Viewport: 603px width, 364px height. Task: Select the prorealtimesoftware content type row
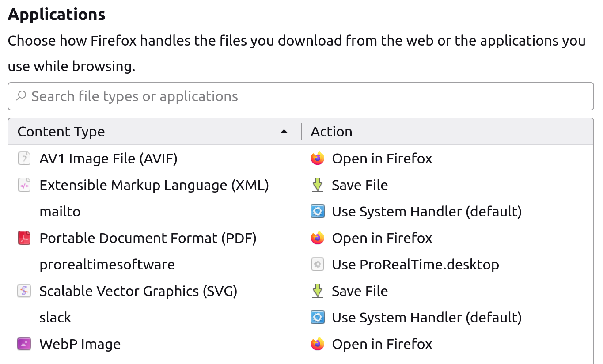pyautogui.click(x=107, y=265)
